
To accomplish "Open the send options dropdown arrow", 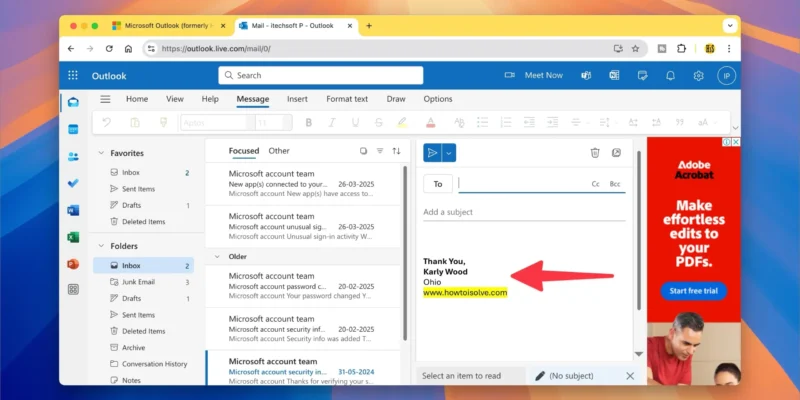I will [x=449, y=153].
